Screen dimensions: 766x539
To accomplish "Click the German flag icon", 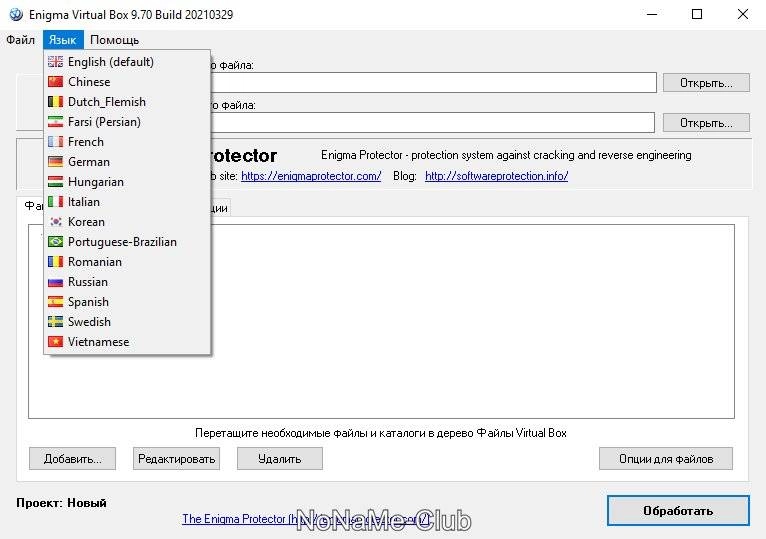I will pyautogui.click(x=55, y=162).
